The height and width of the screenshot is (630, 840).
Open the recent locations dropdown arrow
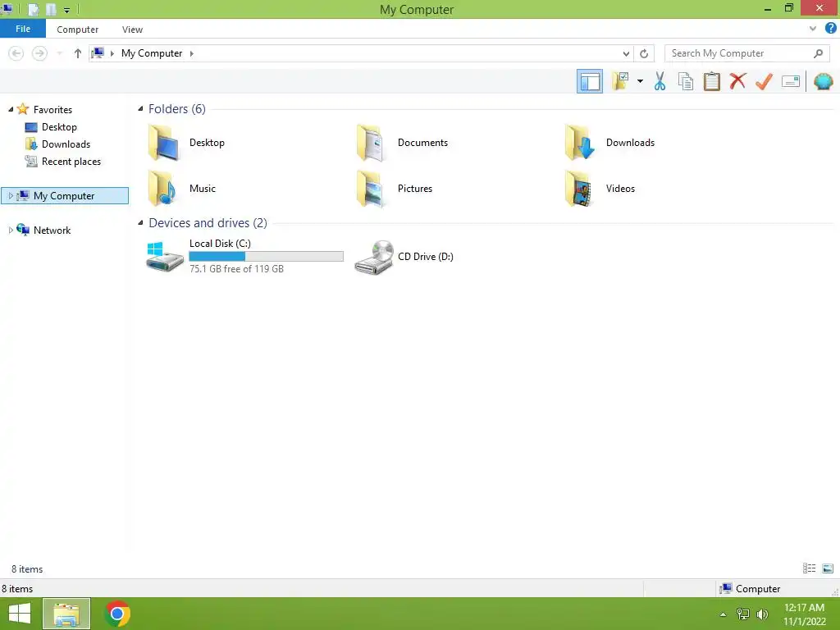(59, 53)
